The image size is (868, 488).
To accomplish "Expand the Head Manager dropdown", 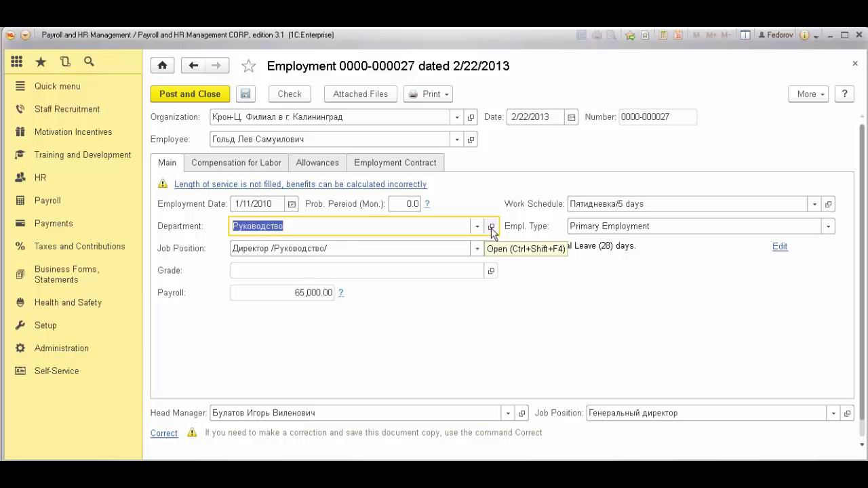I will [508, 413].
